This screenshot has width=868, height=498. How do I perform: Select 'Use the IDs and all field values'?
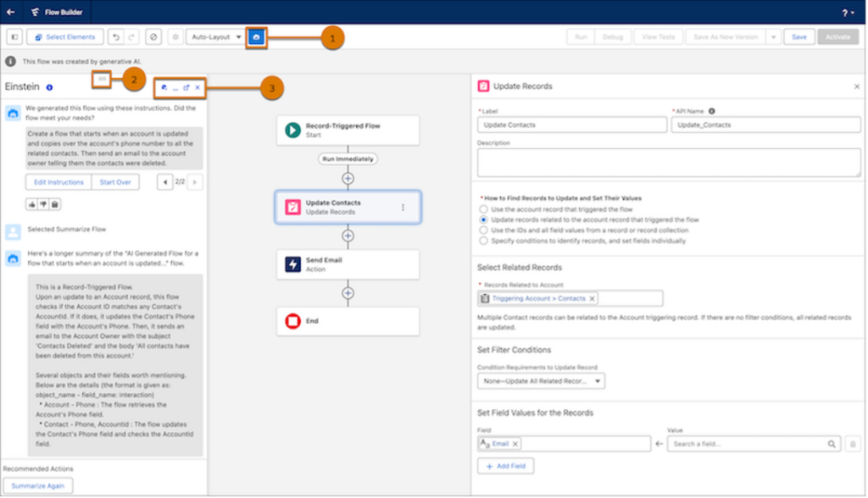pyautogui.click(x=484, y=230)
